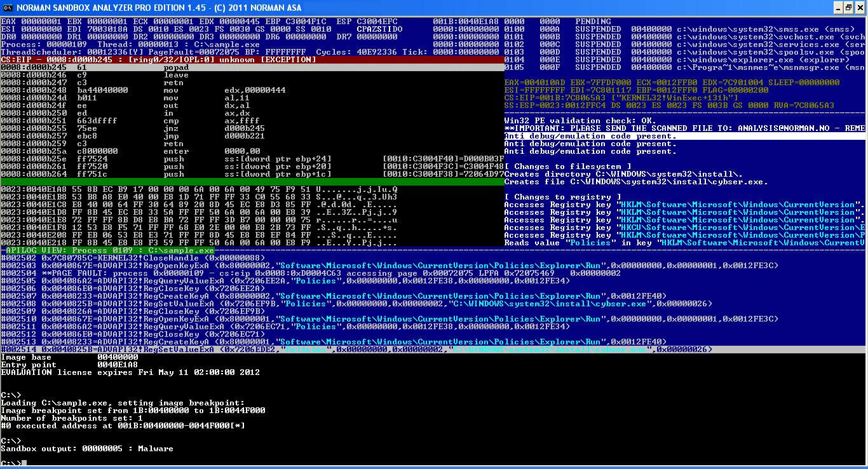Restore down the analyzer window

tap(848, 8)
